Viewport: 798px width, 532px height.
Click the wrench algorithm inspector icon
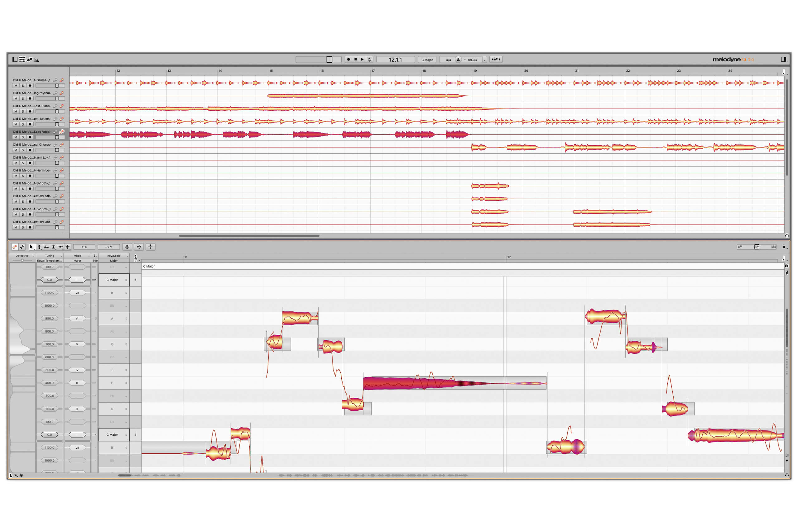[x=23, y=247]
